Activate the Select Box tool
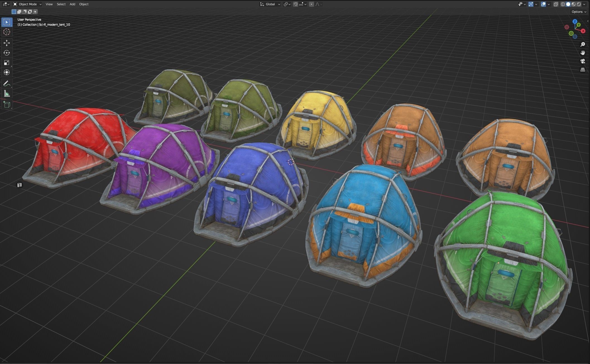 coord(7,22)
